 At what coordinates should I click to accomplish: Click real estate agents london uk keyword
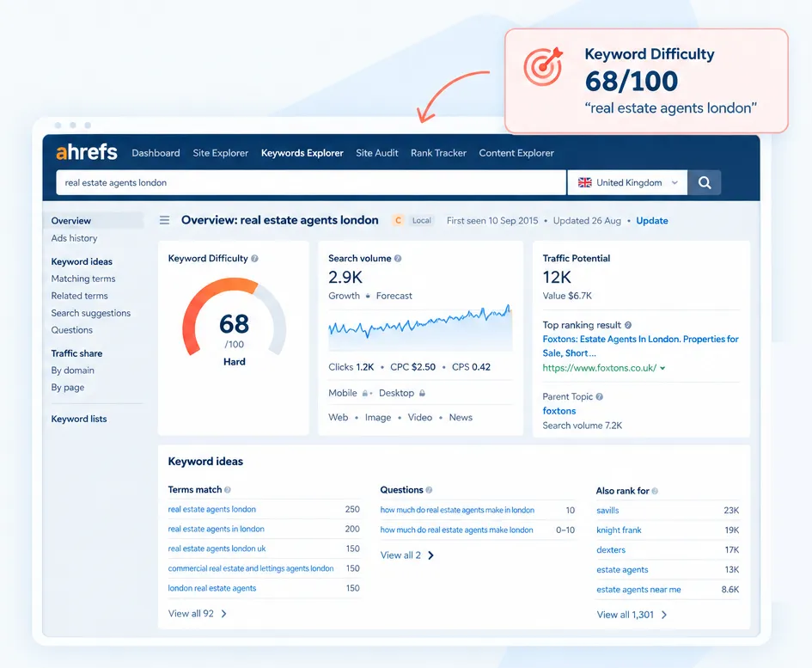coord(217,548)
